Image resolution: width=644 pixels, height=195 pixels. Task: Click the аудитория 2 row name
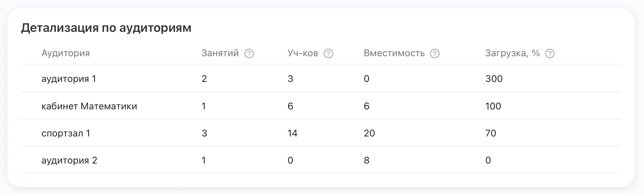point(69,160)
